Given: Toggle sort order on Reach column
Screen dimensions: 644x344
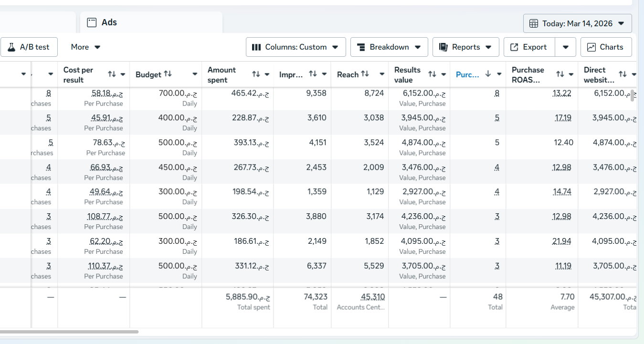Looking at the screenshot, I should tap(365, 74).
